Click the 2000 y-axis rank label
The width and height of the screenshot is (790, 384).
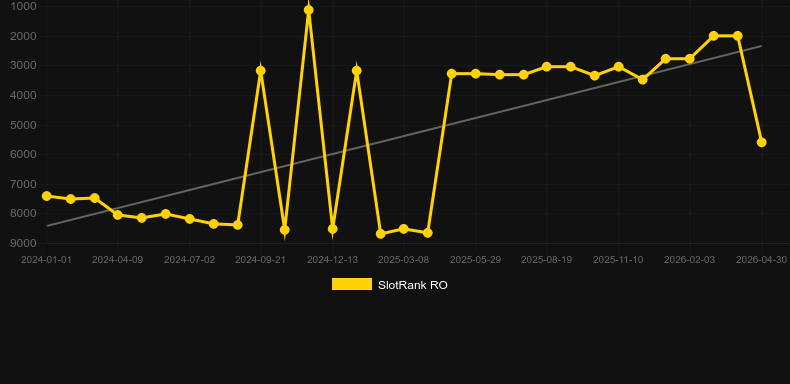click(24, 36)
